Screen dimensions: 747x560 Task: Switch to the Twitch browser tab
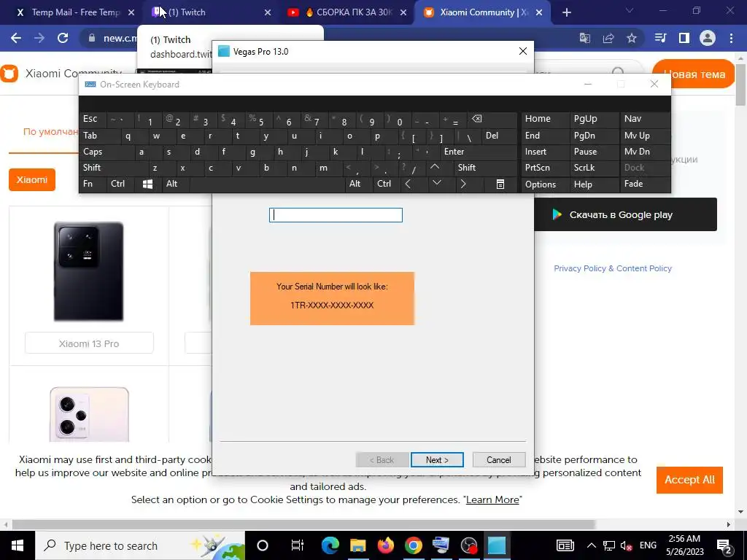tap(211, 12)
